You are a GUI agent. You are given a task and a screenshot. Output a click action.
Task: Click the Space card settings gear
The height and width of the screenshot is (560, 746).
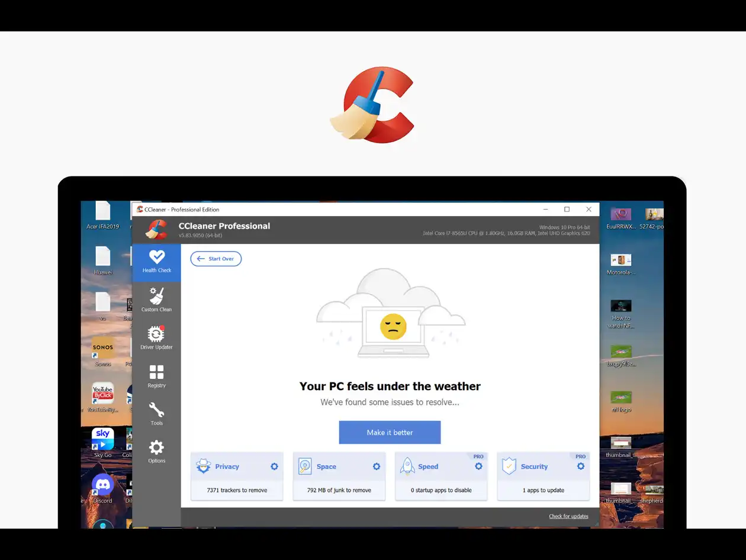point(377,466)
